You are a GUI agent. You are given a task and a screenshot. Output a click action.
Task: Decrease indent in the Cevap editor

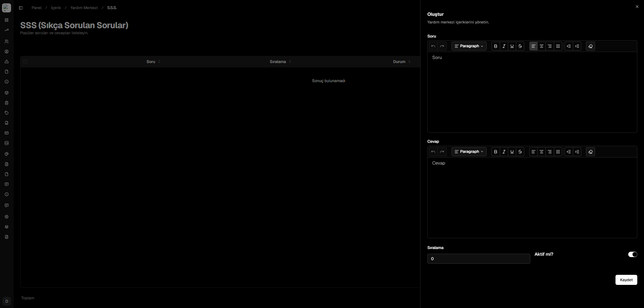click(569, 152)
